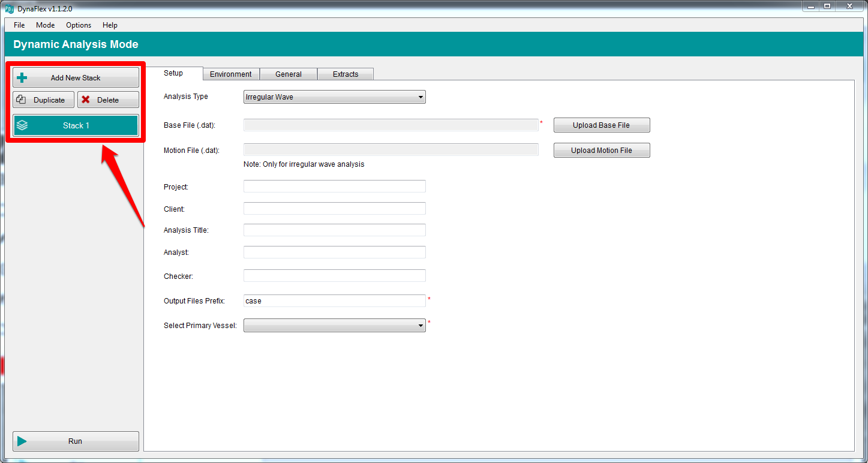Click the copy icon on Duplicate button
The width and height of the screenshot is (868, 463).
(x=21, y=100)
